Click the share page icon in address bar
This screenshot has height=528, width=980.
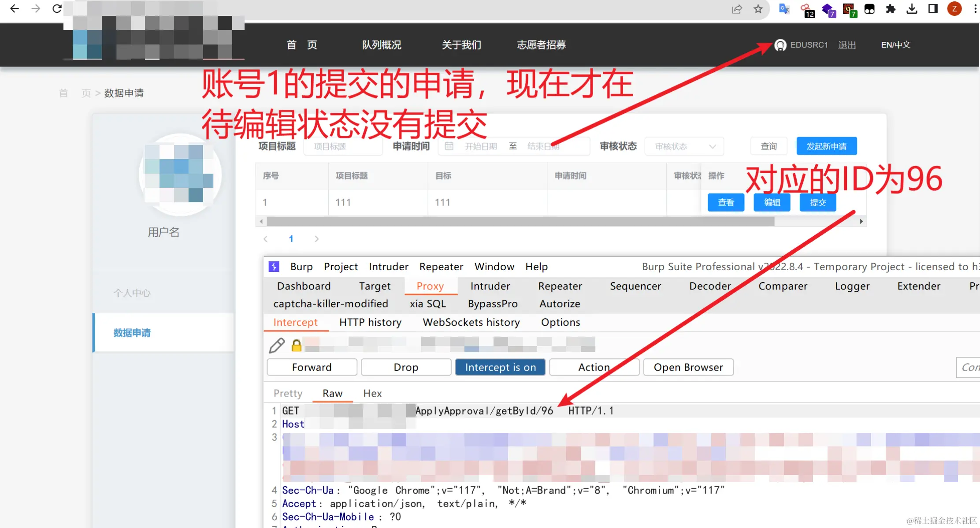(x=737, y=9)
